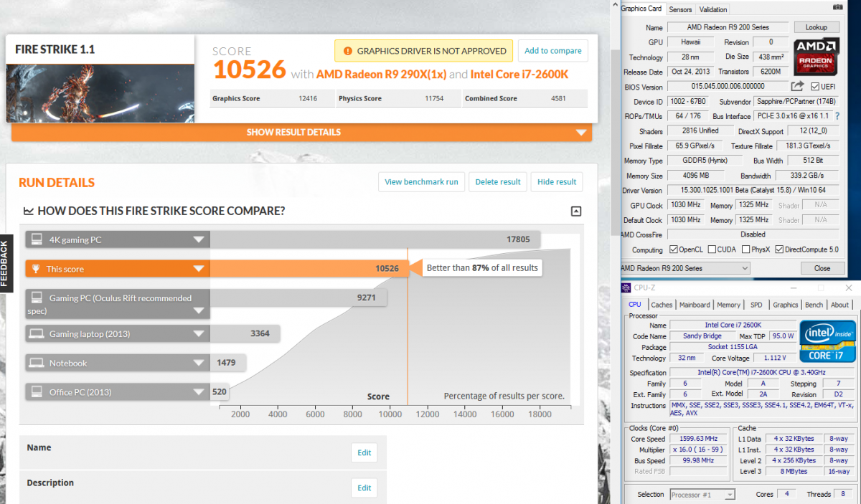Screen dimensions: 861x504
Task: Click the trophy icon on This score row
Action: [x=35, y=269]
